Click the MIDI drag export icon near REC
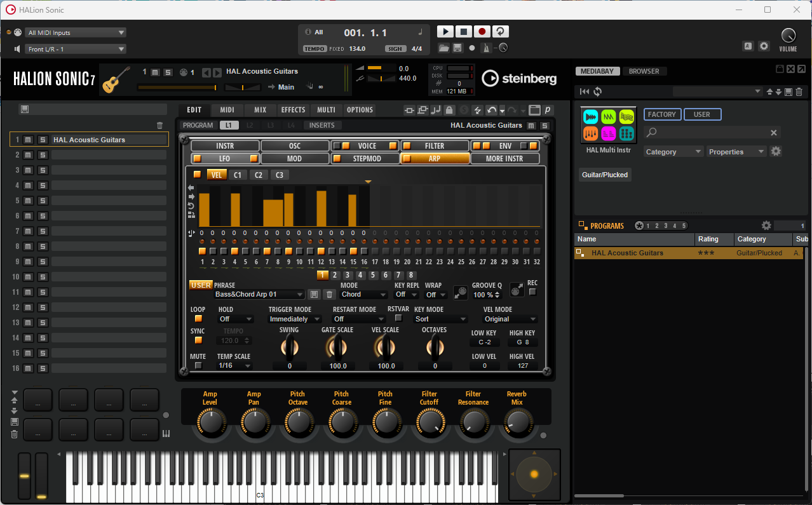The width and height of the screenshot is (812, 505). [517, 290]
